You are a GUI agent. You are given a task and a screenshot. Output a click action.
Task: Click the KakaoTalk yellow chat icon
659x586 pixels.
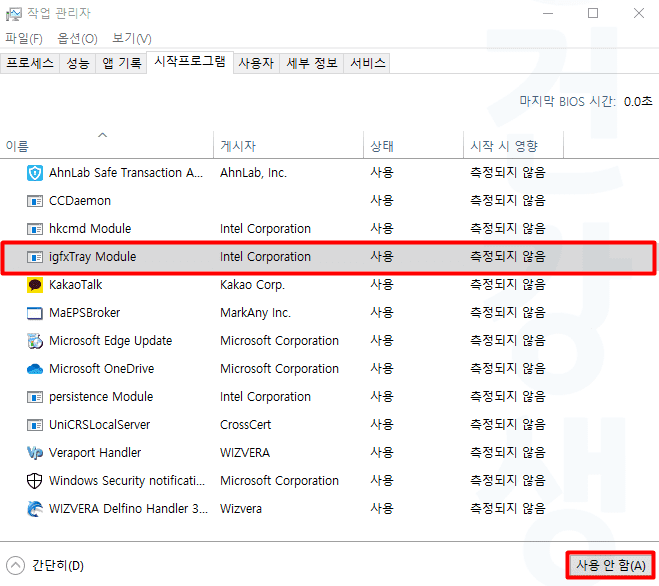point(35,285)
